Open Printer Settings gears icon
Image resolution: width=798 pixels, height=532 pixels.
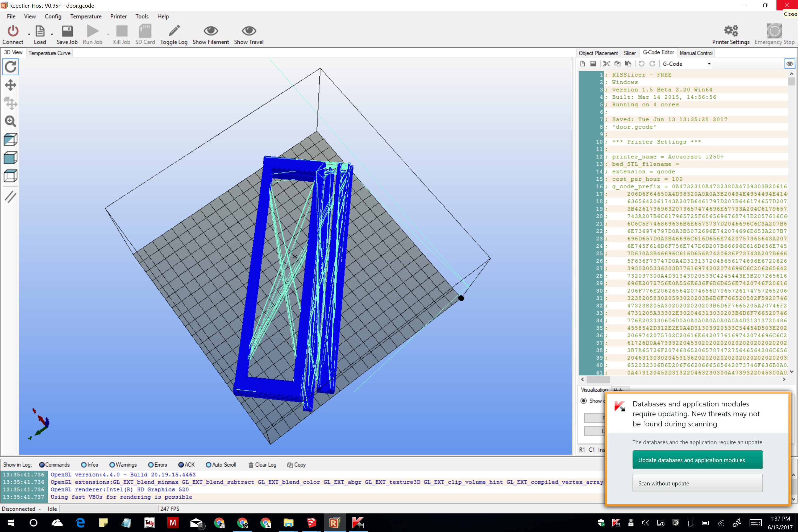click(x=731, y=31)
